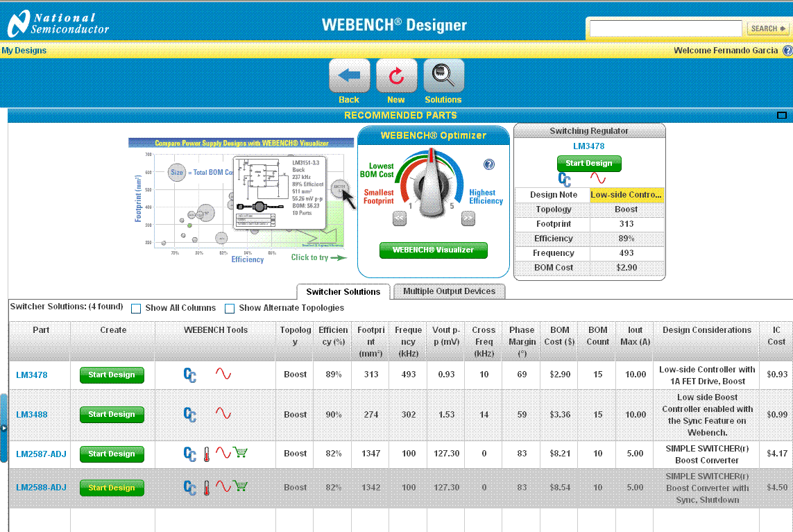793x532 pixels.
Task: Open simulation waveform icon for LM2588-ADJ row
Action: [223, 486]
